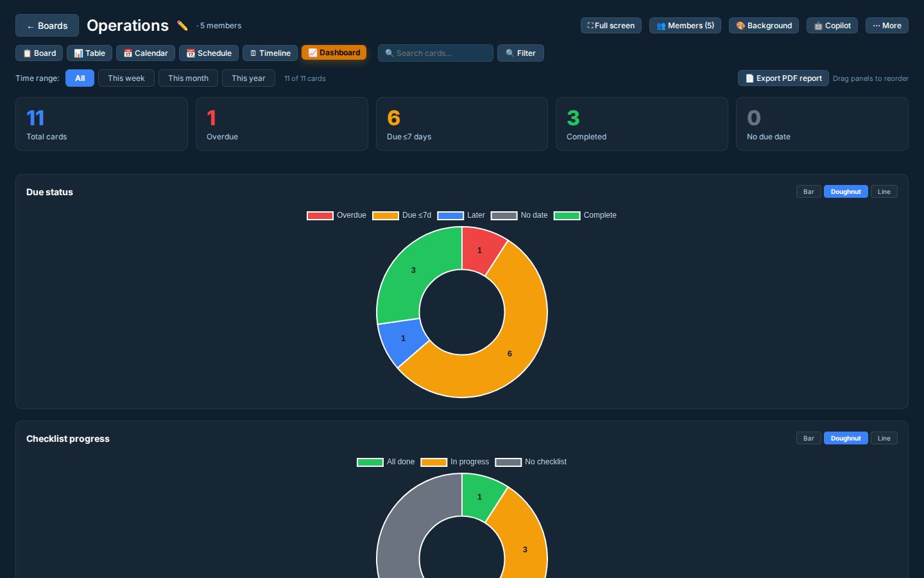
Task: Set time range to All
Action: pos(80,78)
